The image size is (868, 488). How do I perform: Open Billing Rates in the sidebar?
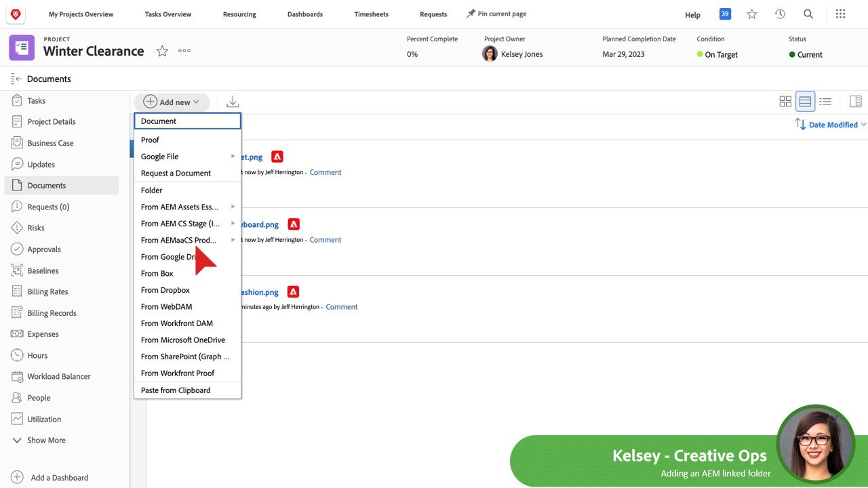[x=61, y=291]
